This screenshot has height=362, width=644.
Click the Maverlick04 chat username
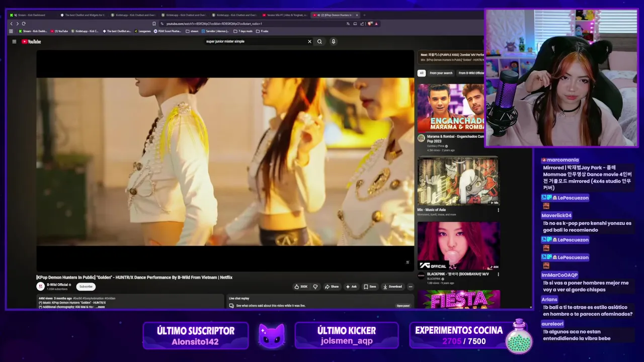click(556, 215)
